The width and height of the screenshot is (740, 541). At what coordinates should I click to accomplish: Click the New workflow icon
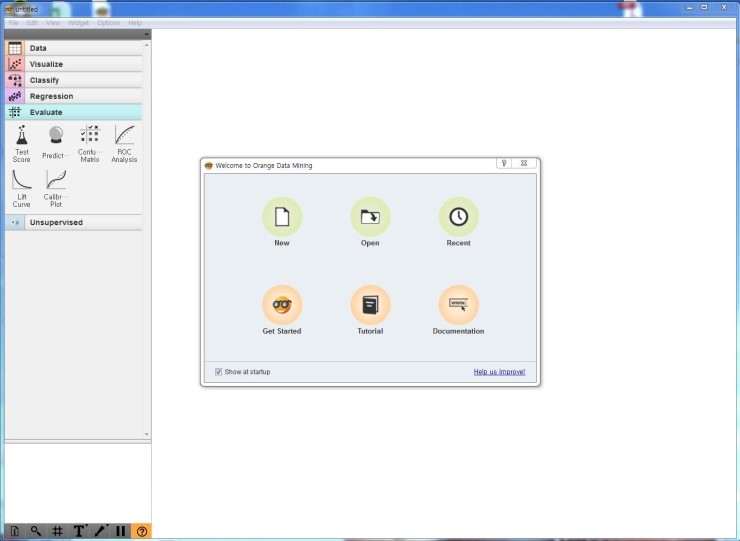[x=282, y=217]
